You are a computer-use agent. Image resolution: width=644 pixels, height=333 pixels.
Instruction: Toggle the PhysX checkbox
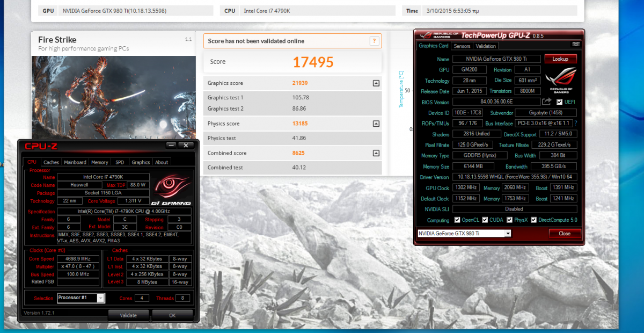pos(510,220)
